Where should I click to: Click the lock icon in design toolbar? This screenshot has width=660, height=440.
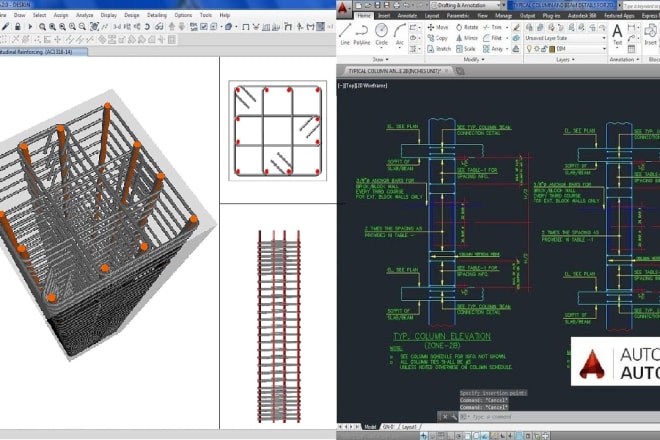coord(18,27)
